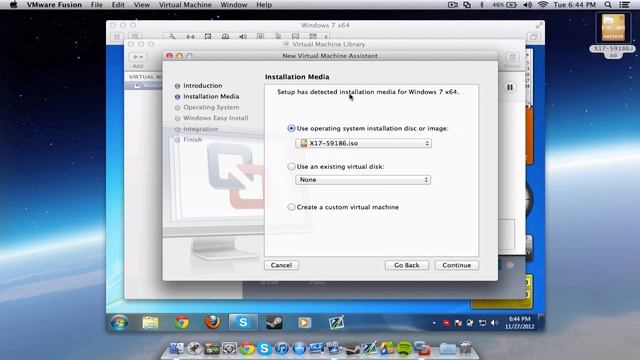
Task: Select the Operating System step
Action: tap(211, 107)
